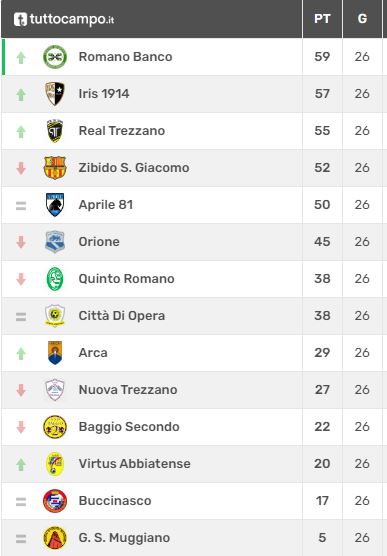The height and width of the screenshot is (556, 387).
Task: Open the Arca team badge
Action: (x=55, y=353)
